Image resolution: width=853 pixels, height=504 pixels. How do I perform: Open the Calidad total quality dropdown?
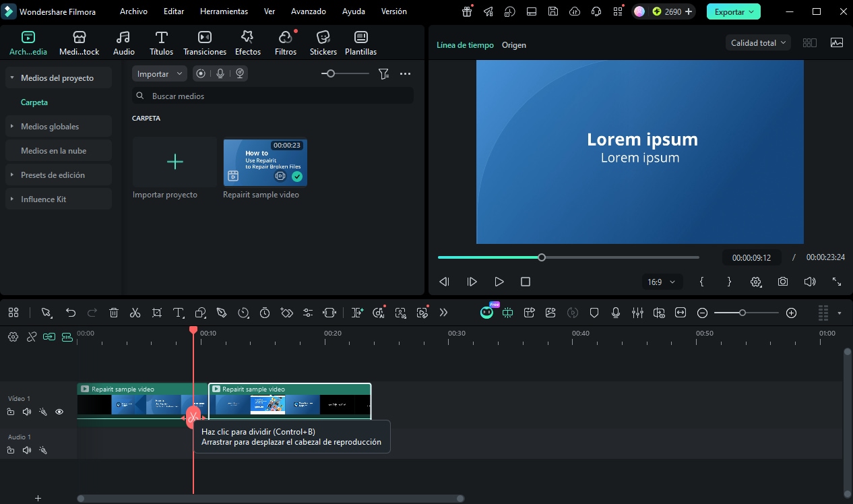coord(759,42)
